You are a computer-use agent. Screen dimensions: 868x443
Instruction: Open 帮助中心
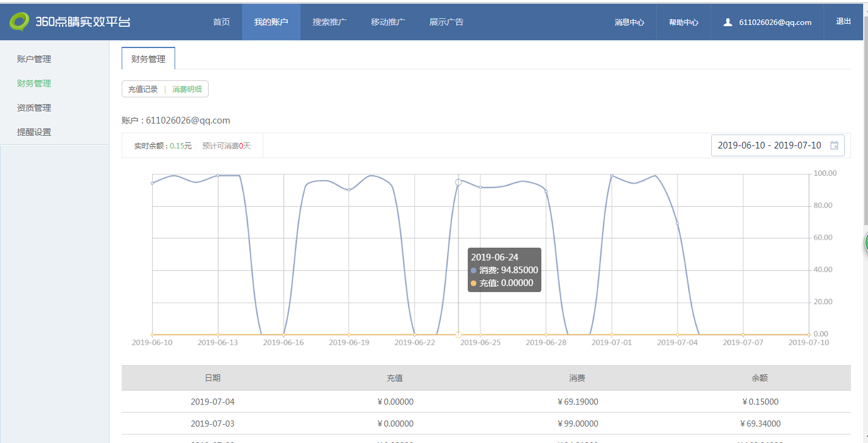click(684, 22)
